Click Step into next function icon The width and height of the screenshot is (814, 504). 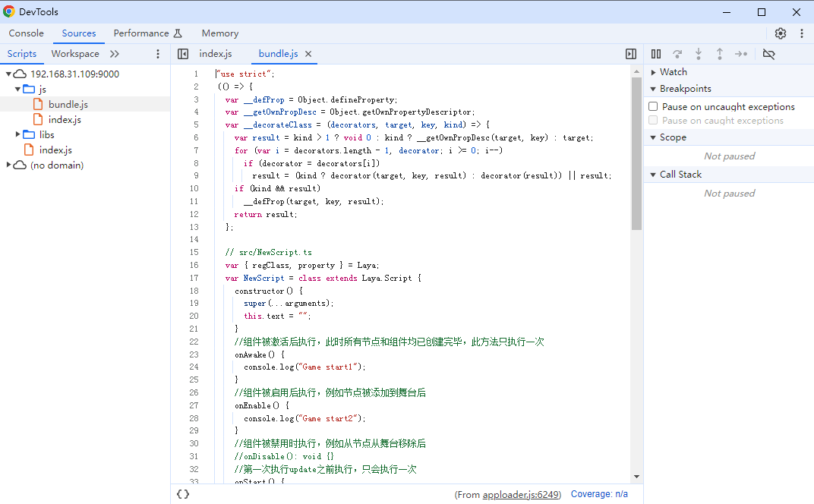(699, 54)
